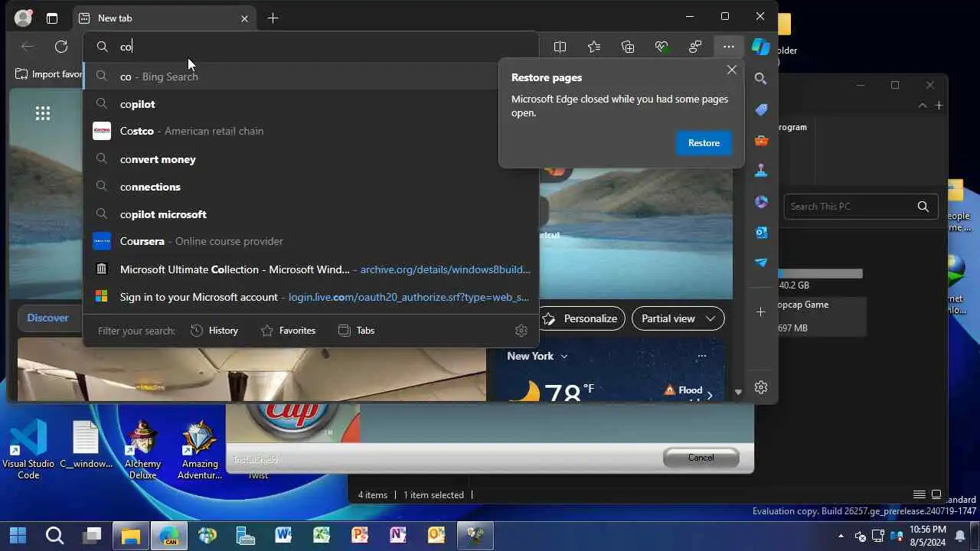Click the Restore button
This screenshot has height=551, width=980.
pos(704,143)
